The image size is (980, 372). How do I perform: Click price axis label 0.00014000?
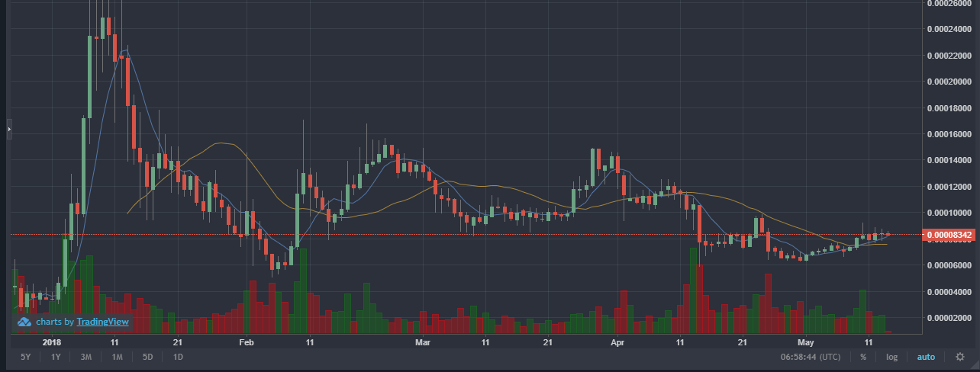(x=948, y=160)
